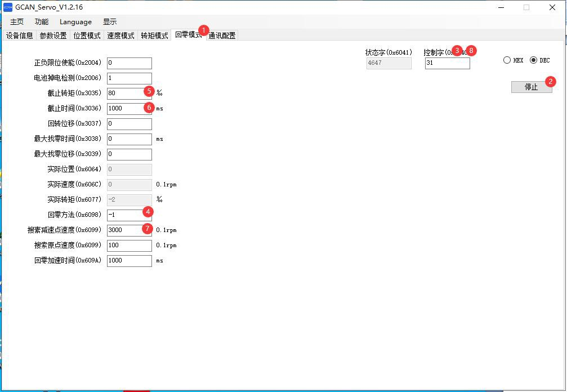Image resolution: width=567 pixels, height=392 pixels.
Task: Open the 转矩模式 tab
Action: click(x=154, y=35)
